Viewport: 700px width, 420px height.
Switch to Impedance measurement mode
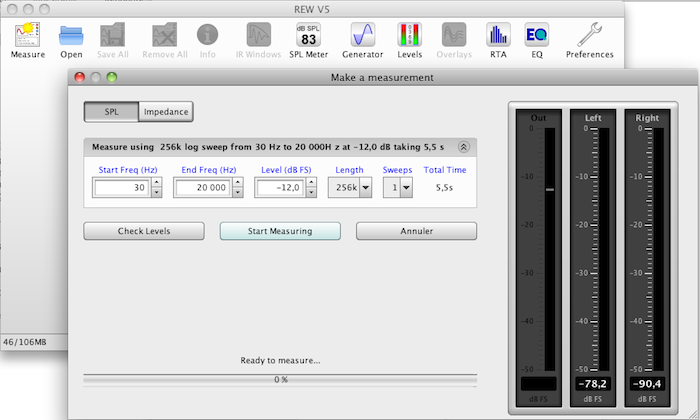[x=166, y=112]
